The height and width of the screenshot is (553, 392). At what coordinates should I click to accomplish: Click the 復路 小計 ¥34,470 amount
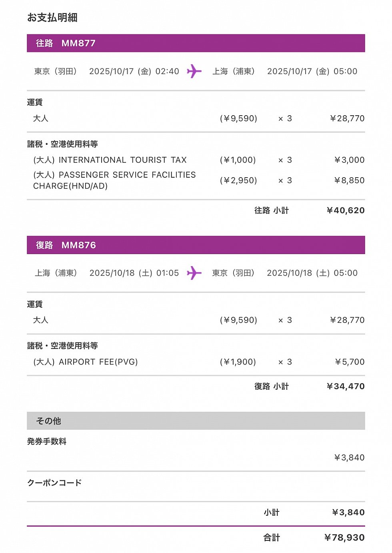point(346,386)
